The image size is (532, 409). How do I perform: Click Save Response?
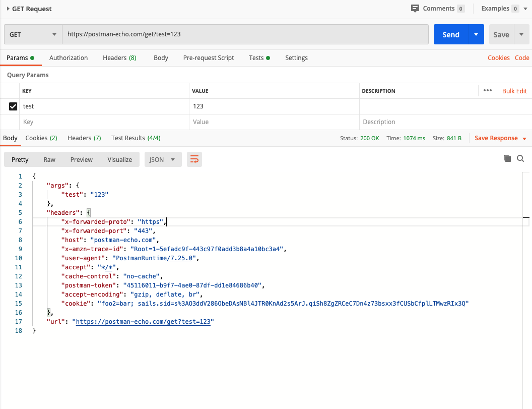coord(496,138)
